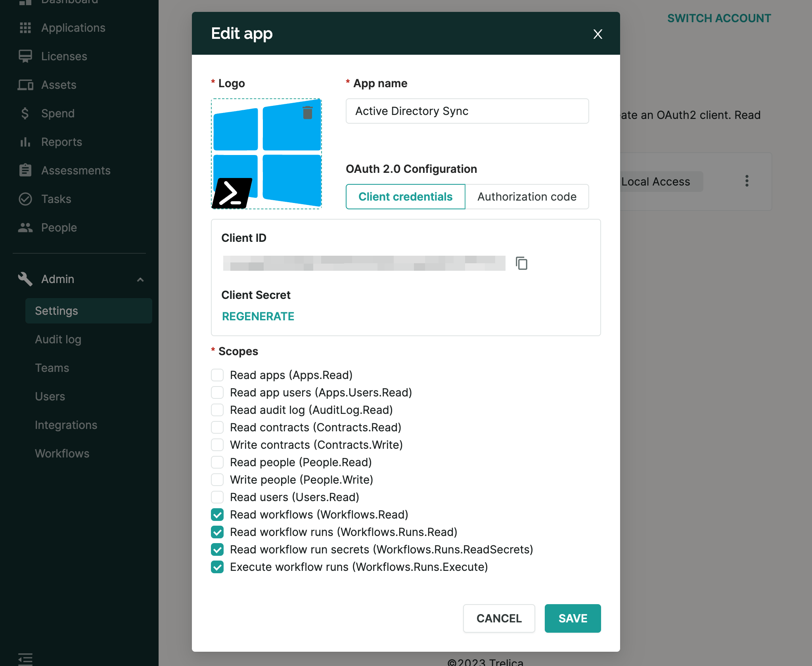The height and width of the screenshot is (666, 812).
Task: Open Users in Admin menu
Action: [50, 396]
